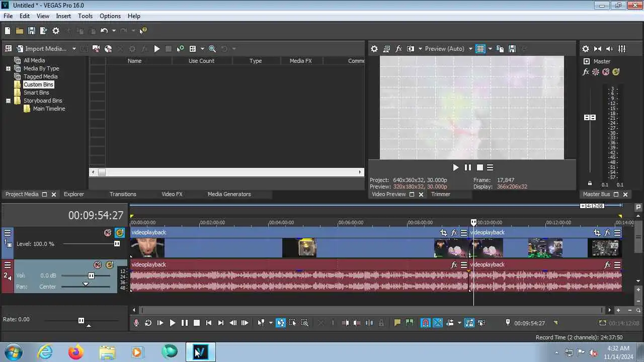Open Video Output FX in preview toolbar

pos(398,49)
